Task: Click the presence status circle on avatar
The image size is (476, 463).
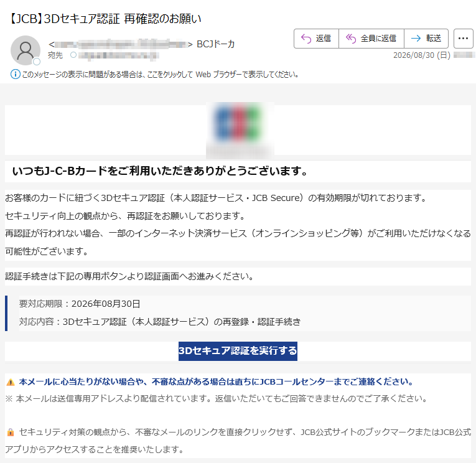Action: click(x=37, y=62)
